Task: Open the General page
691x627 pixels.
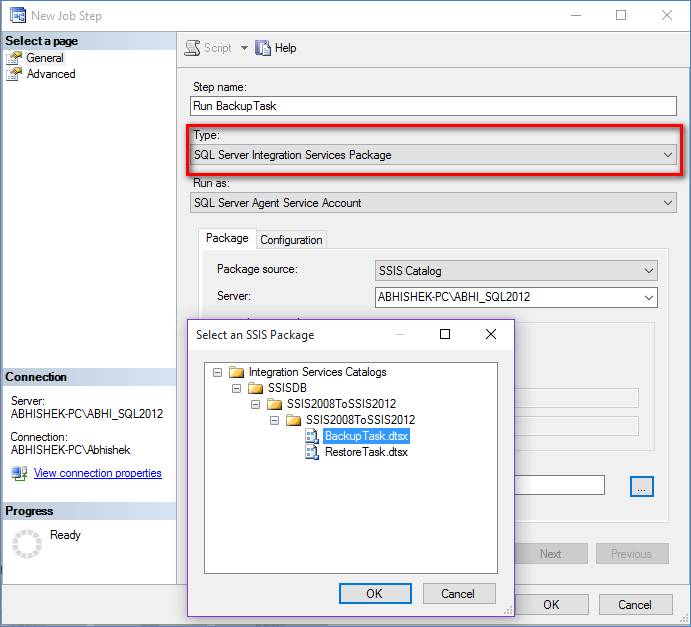Action: 45,58
